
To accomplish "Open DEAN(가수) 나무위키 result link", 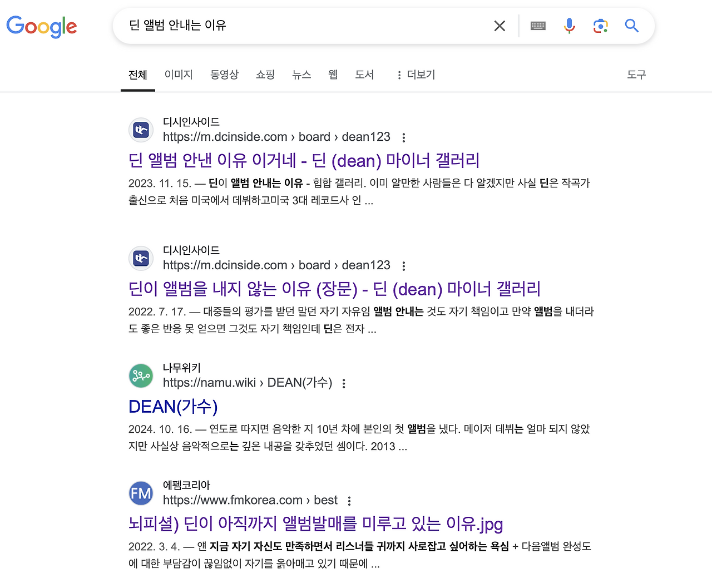I will coord(173,407).
